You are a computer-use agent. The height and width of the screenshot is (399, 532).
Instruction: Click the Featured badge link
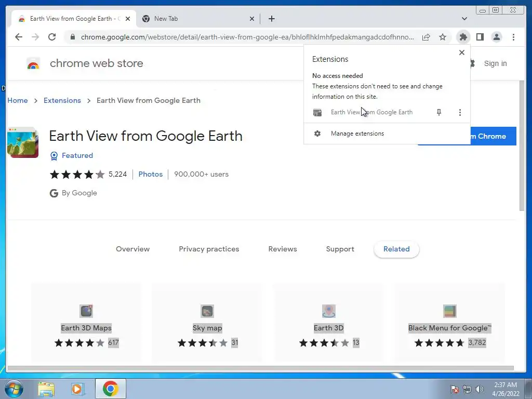[x=77, y=155]
